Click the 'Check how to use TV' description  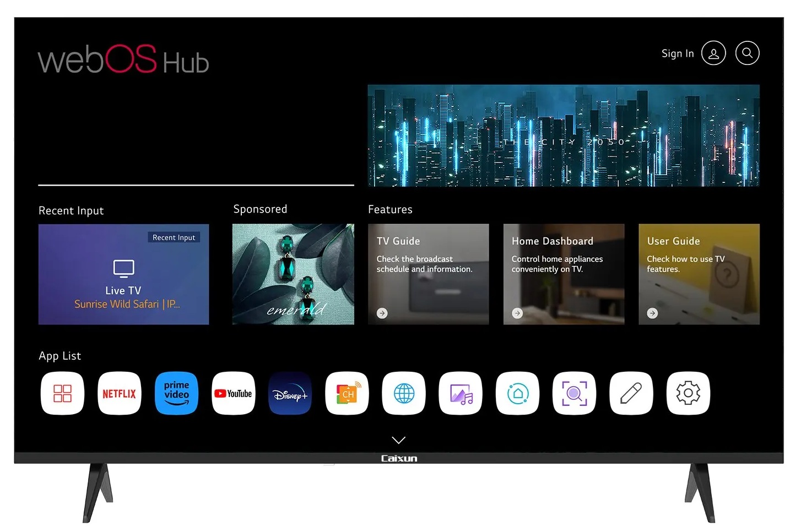(685, 264)
